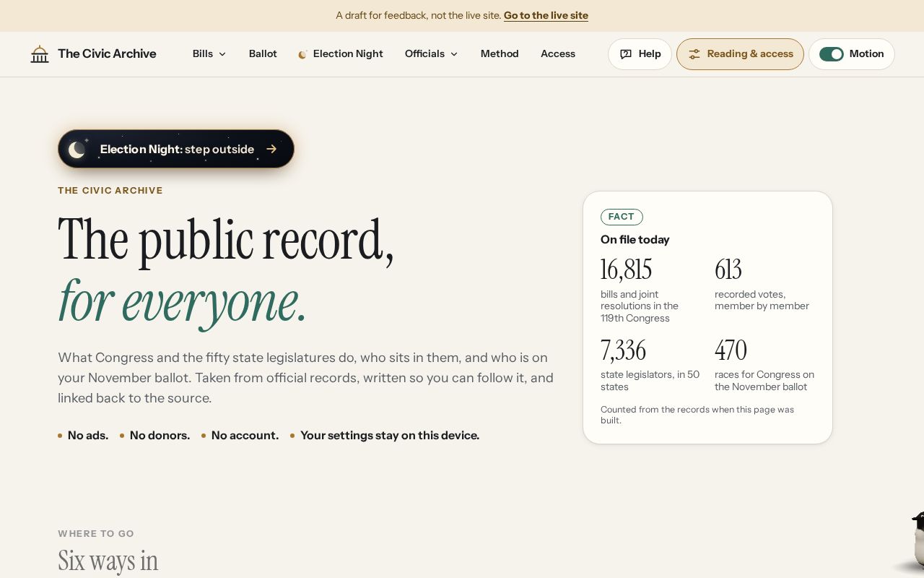Click the Civic Archive capitol building logo icon

(40, 54)
